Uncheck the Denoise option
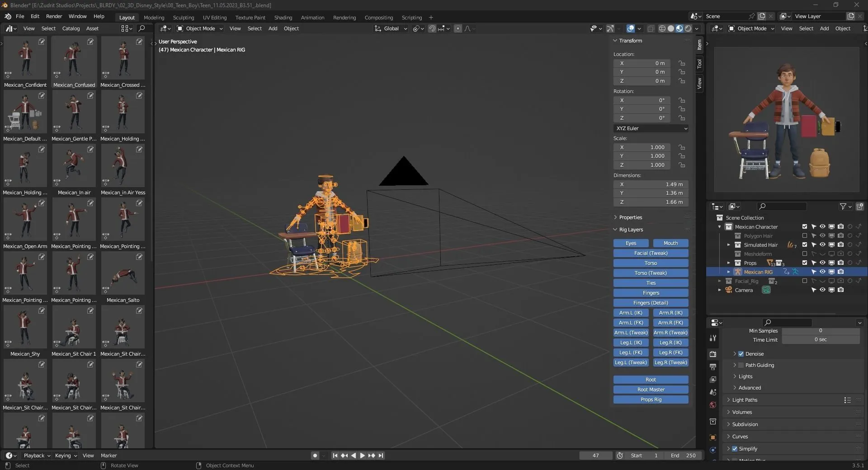The height and width of the screenshot is (470, 868). coord(741,354)
